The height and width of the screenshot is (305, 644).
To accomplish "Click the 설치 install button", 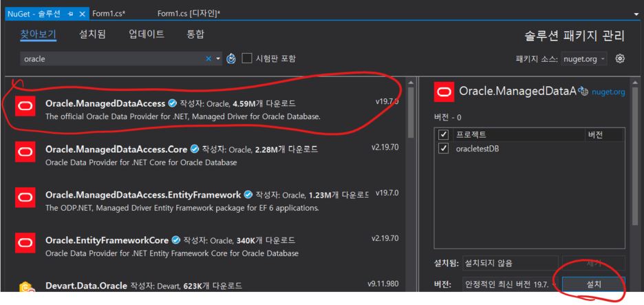I will [x=594, y=284].
